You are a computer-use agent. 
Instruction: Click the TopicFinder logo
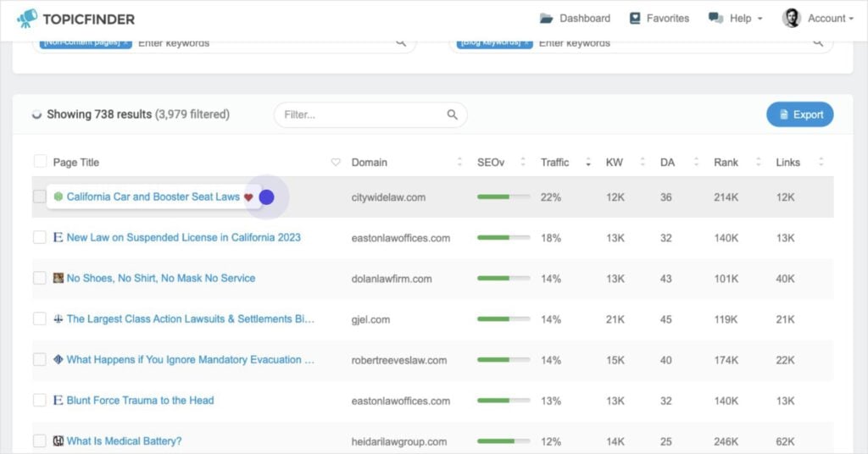75,19
